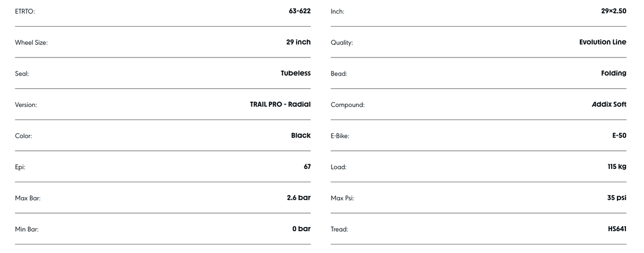Image resolution: width=644 pixels, height=253 pixels.
Task: Select the TRAIL PRO - Radial version text
Action: point(280,104)
